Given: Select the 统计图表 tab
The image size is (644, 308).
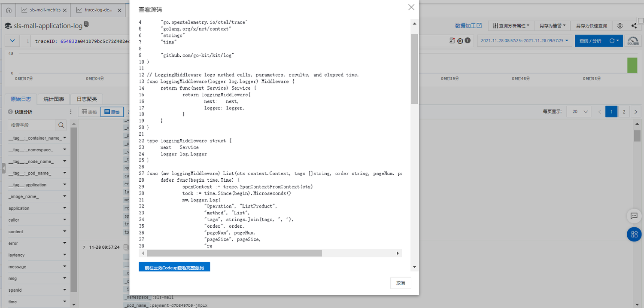Looking at the screenshot, I should tap(54, 99).
